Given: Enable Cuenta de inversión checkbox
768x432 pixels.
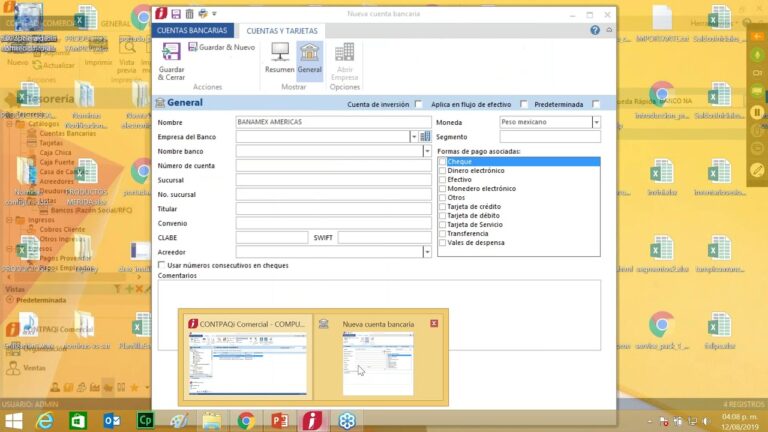Looking at the screenshot, I should tap(418, 104).
